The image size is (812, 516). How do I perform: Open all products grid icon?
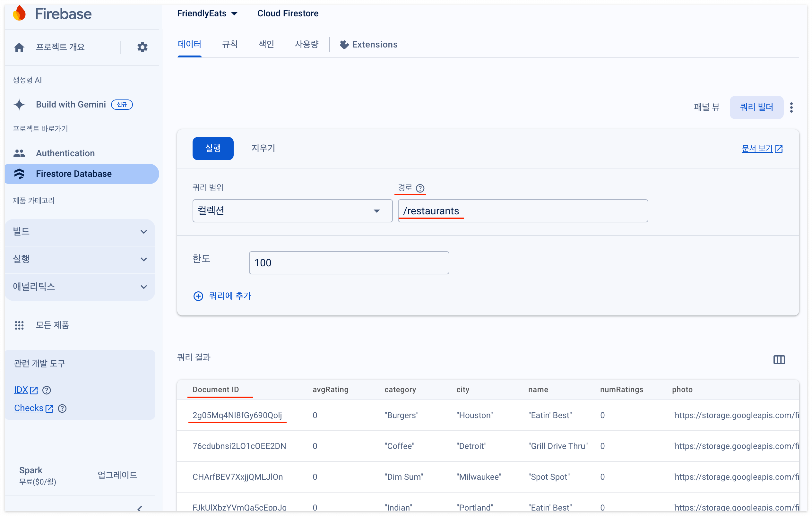(19, 325)
